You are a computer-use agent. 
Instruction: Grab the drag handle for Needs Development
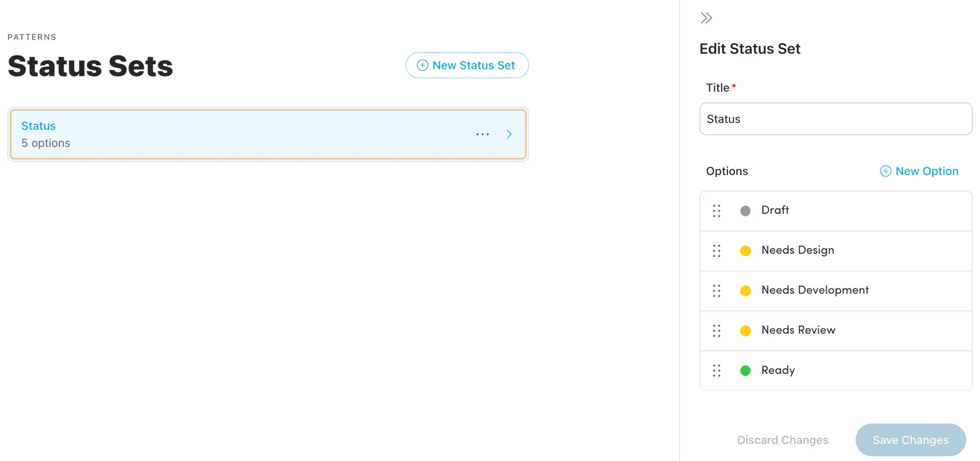[x=717, y=291]
